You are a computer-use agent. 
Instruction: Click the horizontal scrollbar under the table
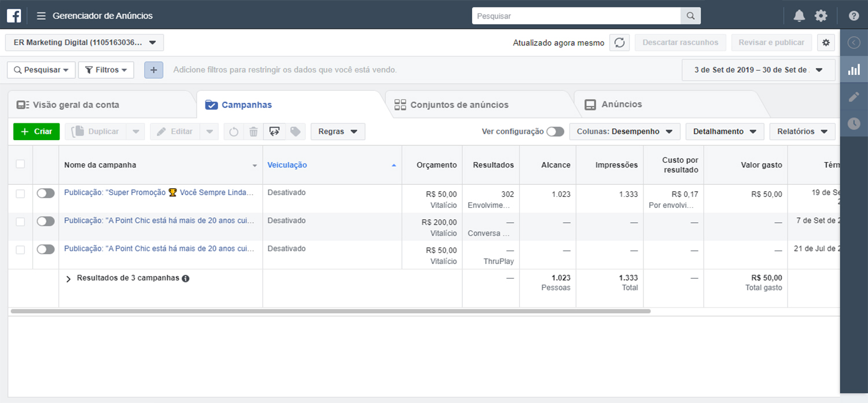pyautogui.click(x=330, y=311)
